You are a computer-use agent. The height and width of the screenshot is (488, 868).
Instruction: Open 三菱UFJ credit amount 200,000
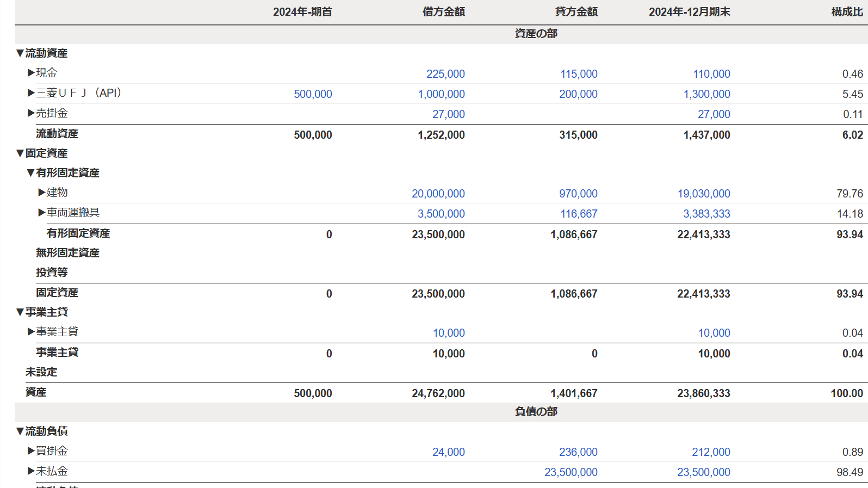[x=578, y=94]
